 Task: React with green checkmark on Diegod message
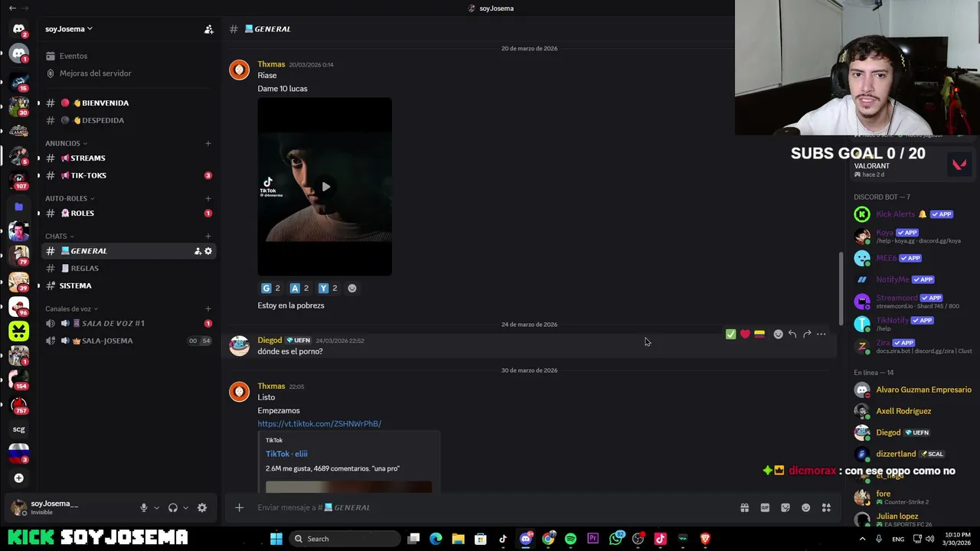pos(730,334)
